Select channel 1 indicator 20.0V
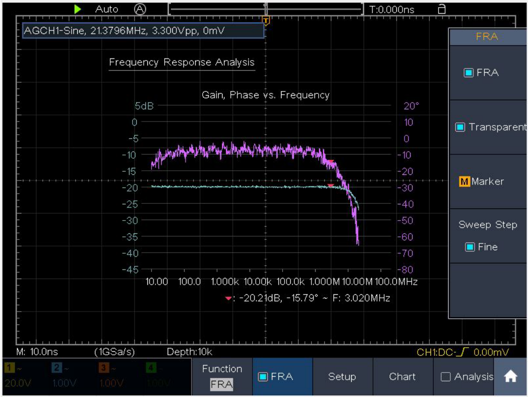 pos(18,375)
